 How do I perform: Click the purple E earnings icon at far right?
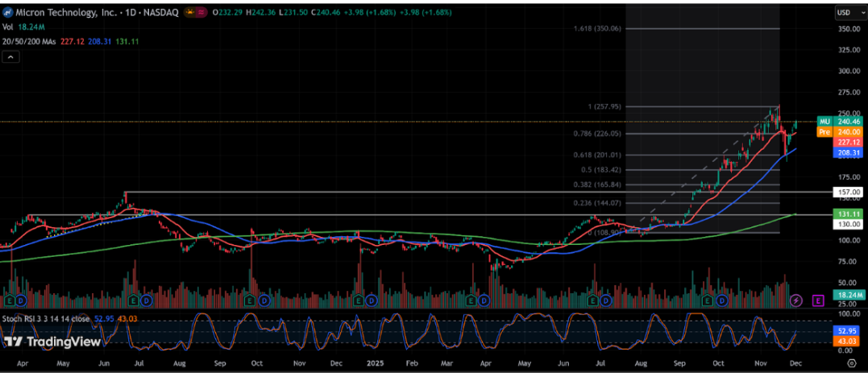pos(818,300)
